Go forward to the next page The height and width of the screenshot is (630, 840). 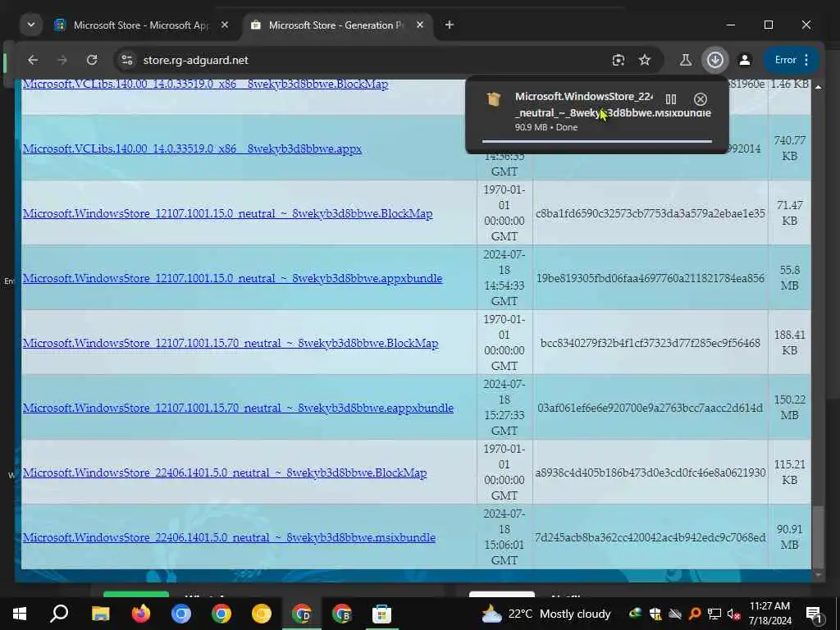pos(62,60)
